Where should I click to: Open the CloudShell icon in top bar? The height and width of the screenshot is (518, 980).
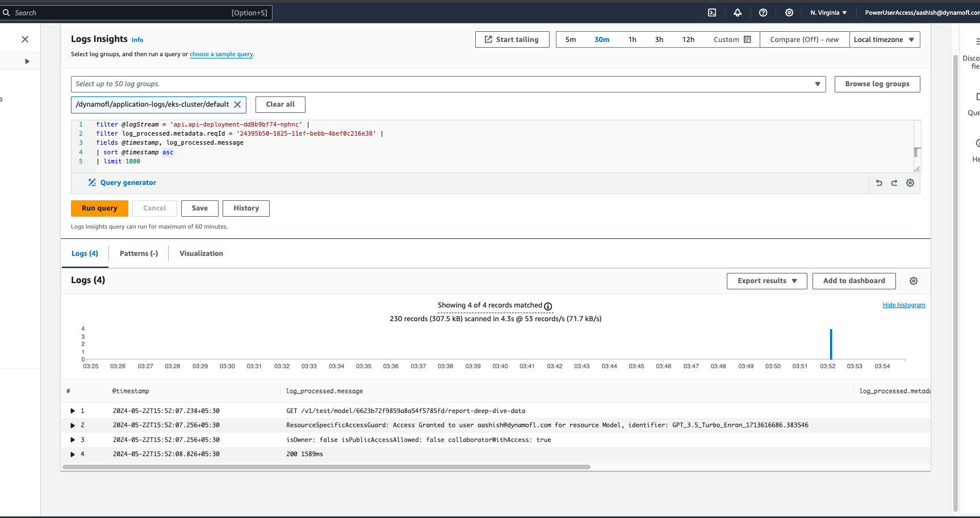coord(712,12)
